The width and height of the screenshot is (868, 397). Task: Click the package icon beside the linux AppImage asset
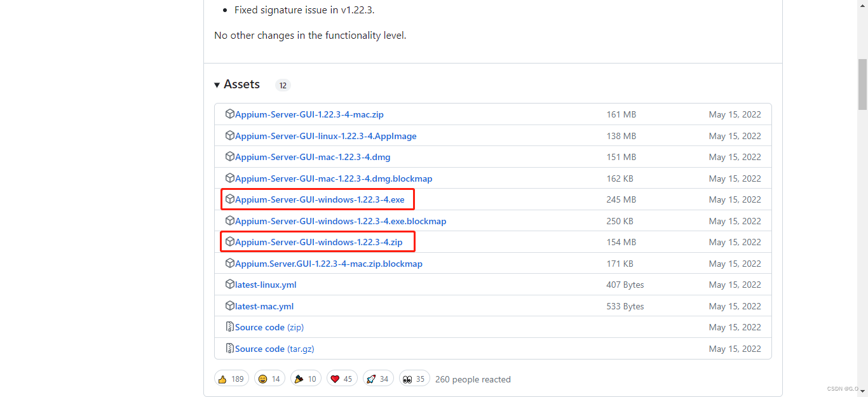(x=229, y=135)
